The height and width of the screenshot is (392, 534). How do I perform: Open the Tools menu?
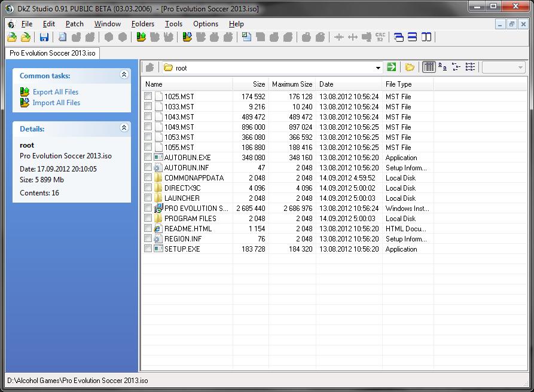tap(173, 24)
